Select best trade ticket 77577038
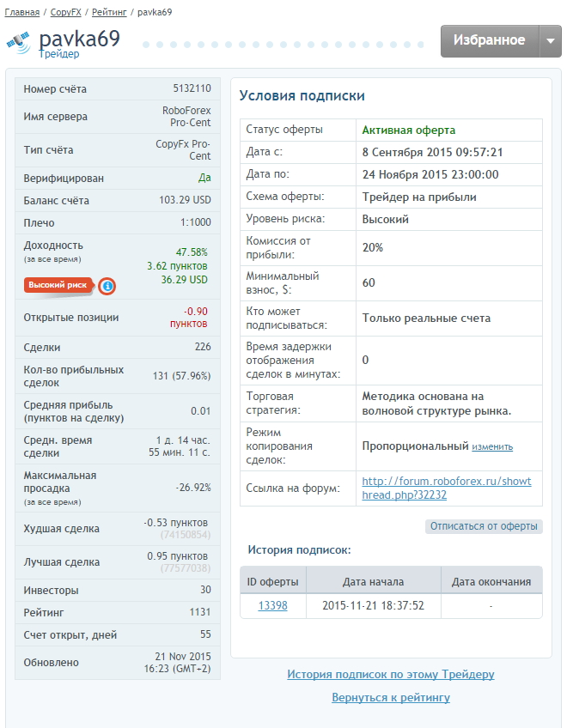Screen dimensions: 573x728 click(186, 568)
